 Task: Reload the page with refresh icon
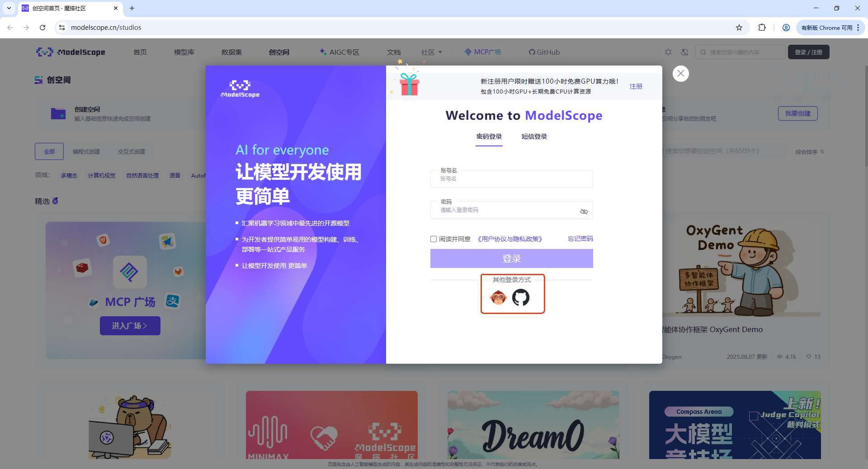pos(42,28)
